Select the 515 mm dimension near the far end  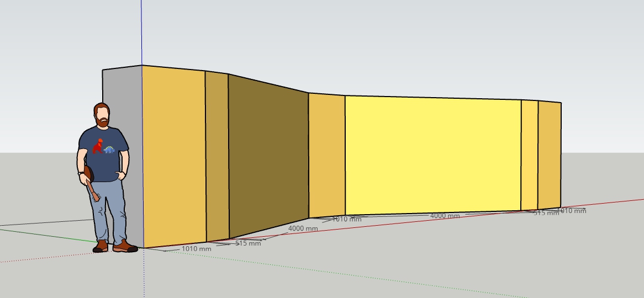[x=546, y=213]
